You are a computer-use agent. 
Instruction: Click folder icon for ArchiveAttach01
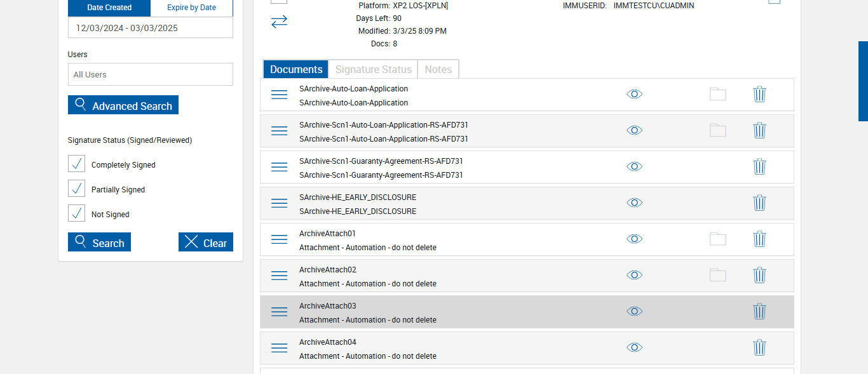(x=718, y=239)
